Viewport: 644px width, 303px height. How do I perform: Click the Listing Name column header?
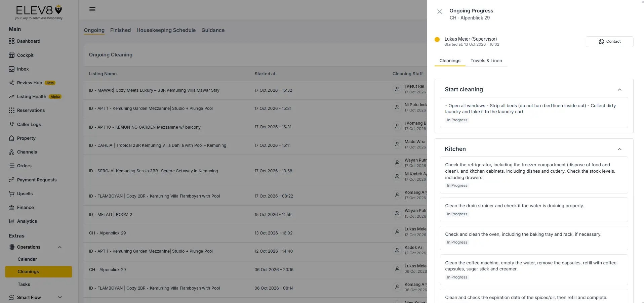[x=103, y=74]
